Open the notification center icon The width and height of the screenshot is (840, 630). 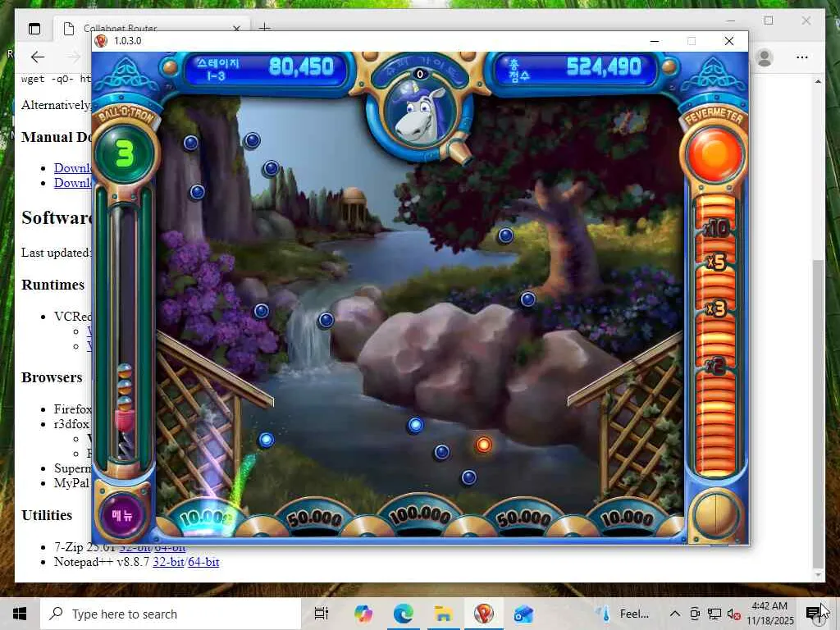[814, 614]
